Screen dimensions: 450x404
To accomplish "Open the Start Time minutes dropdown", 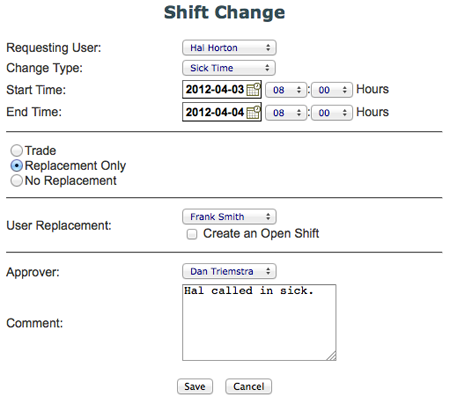I will 332,90.
